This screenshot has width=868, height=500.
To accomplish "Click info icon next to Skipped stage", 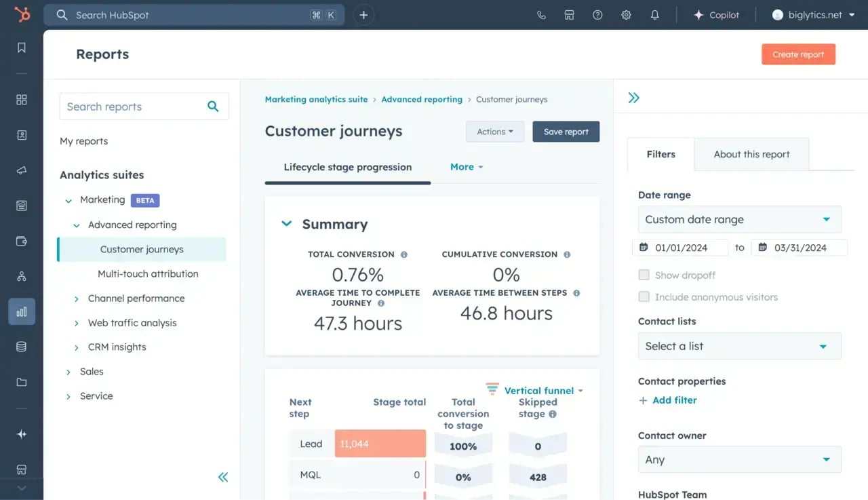I will click(553, 414).
